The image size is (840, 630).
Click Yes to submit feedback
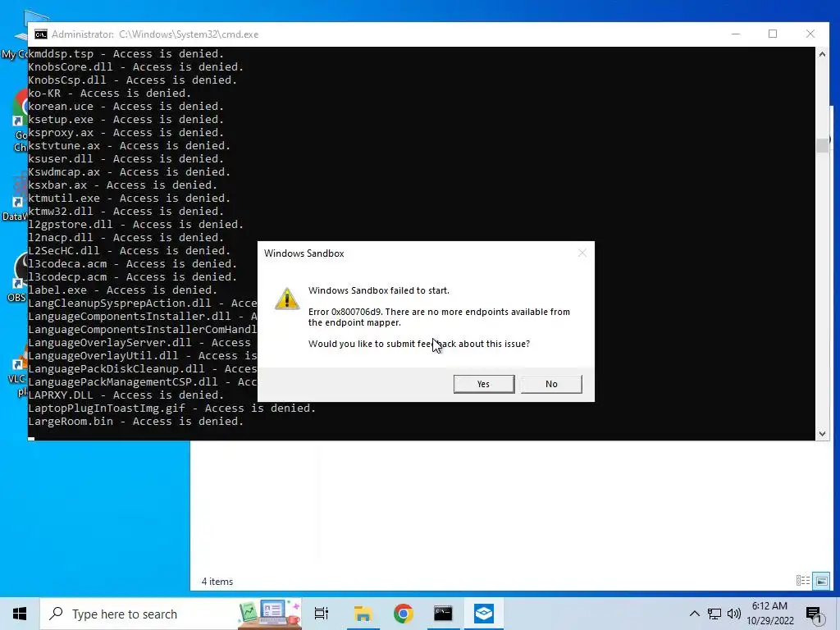484,384
